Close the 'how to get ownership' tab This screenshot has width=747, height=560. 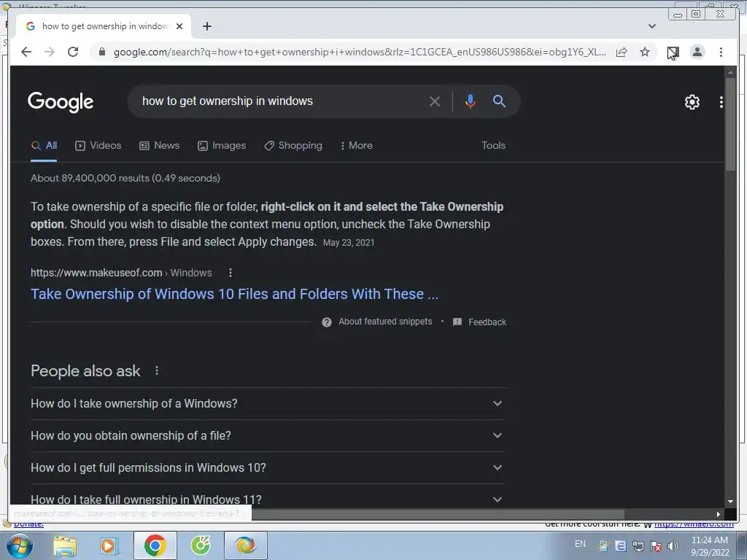pyautogui.click(x=179, y=26)
